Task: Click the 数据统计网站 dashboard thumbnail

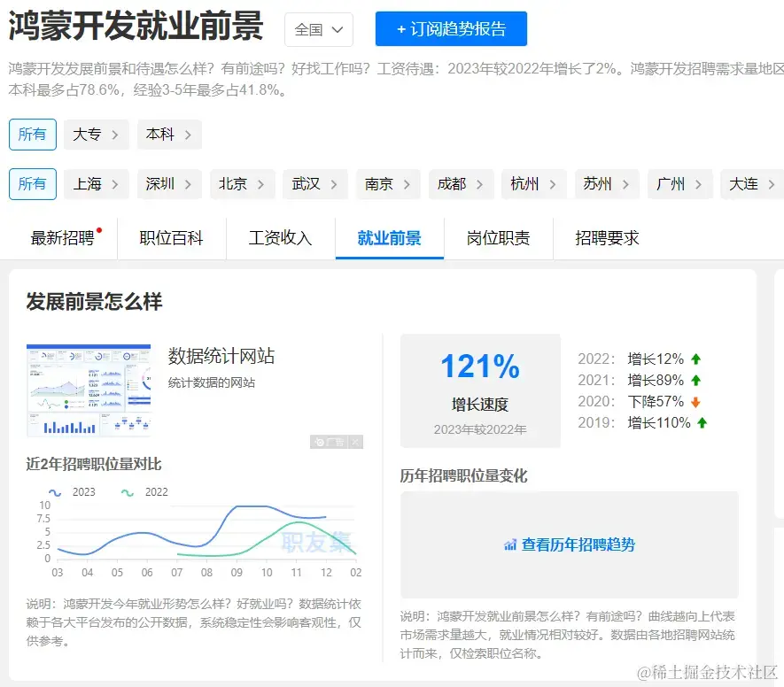Action: coord(89,390)
